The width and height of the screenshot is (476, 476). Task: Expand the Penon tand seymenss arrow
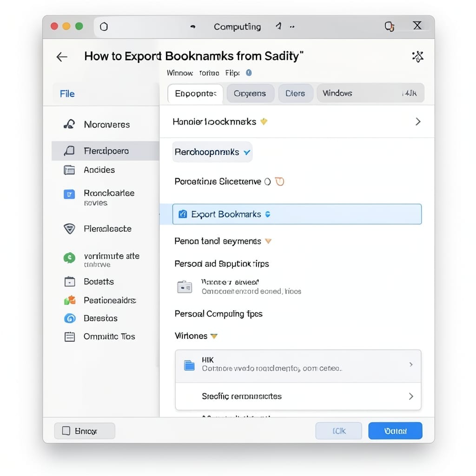268,241
